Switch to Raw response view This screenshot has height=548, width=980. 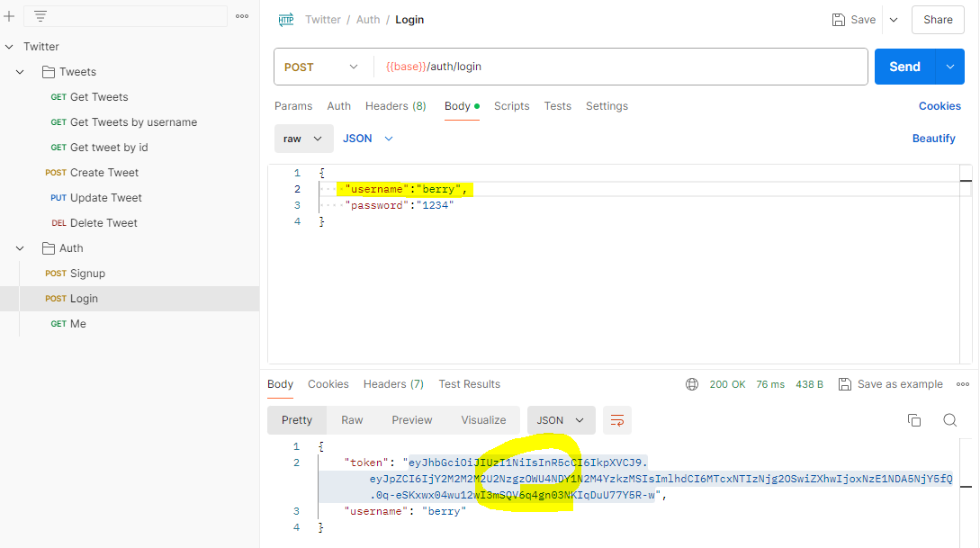[352, 420]
